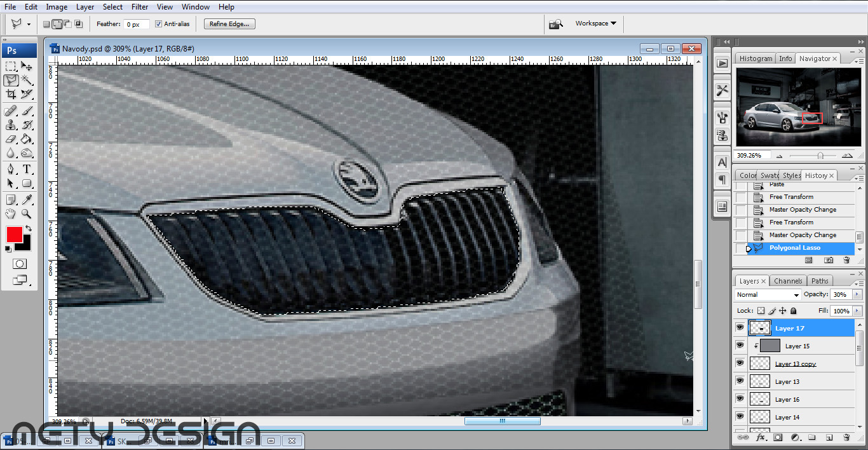This screenshot has height=450, width=868.
Task: Select the Move tool
Action: 27,66
